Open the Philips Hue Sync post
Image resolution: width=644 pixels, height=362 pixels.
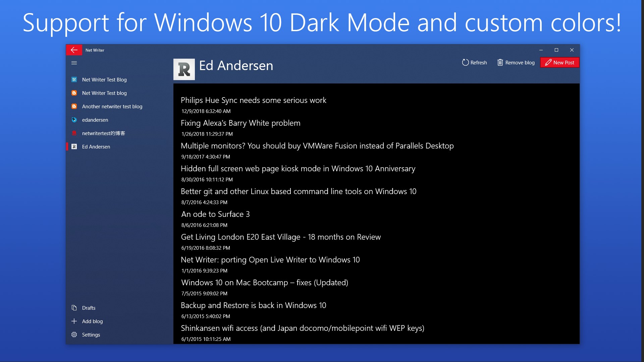[x=253, y=100]
